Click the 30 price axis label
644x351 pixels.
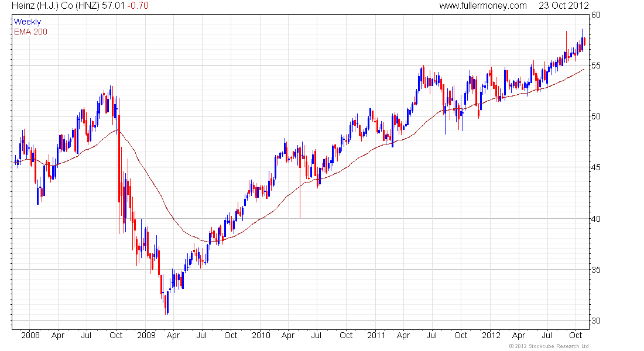[x=595, y=321]
